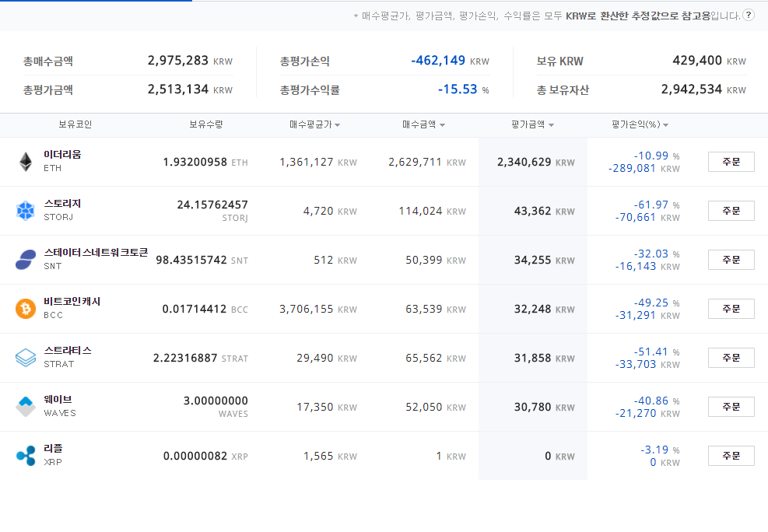Click the Status Network Token (SNT) icon
Image resolution: width=768 pixels, height=532 pixels.
(x=26, y=260)
